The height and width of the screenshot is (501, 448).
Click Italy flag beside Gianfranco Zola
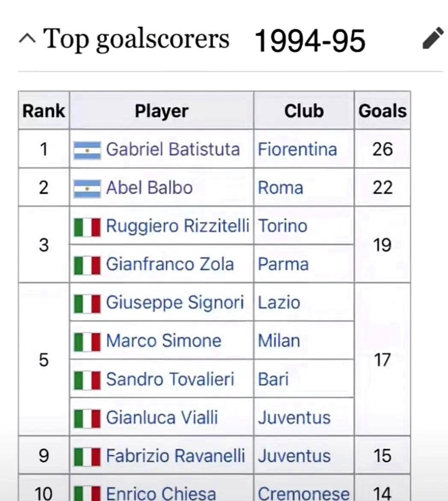[x=87, y=265]
